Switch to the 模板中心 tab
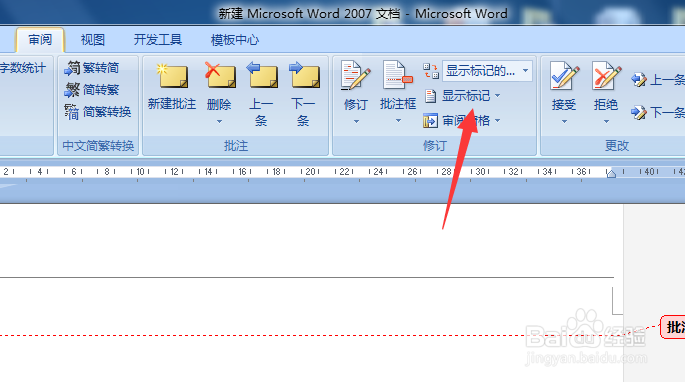 pos(235,40)
